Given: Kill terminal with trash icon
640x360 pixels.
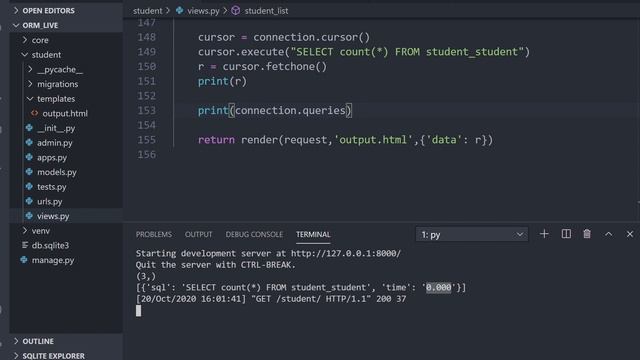Looking at the screenshot, I should (x=587, y=234).
